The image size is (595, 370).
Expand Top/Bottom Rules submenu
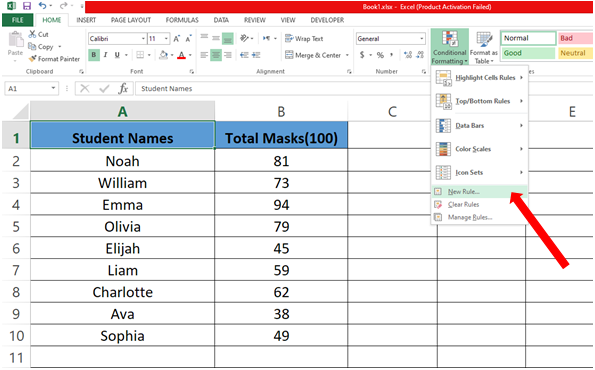(480, 101)
